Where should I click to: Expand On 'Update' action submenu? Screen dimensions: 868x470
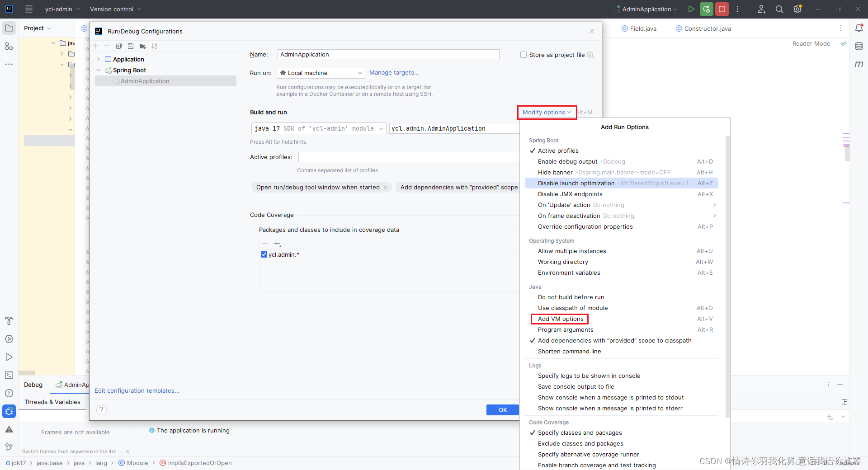(622, 205)
